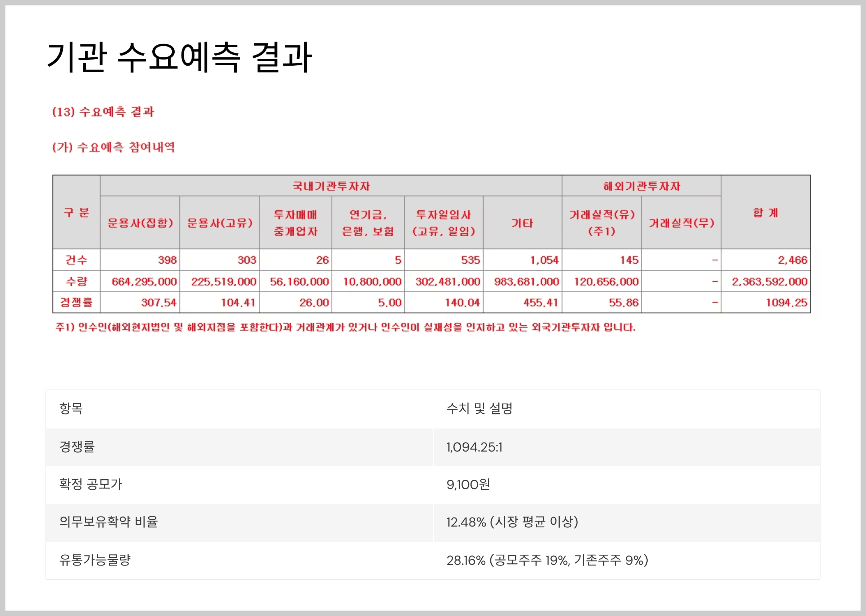The height and width of the screenshot is (616, 866).
Task: Click the 연기금, 은행, 보험 column header
Action: pyautogui.click(x=368, y=223)
